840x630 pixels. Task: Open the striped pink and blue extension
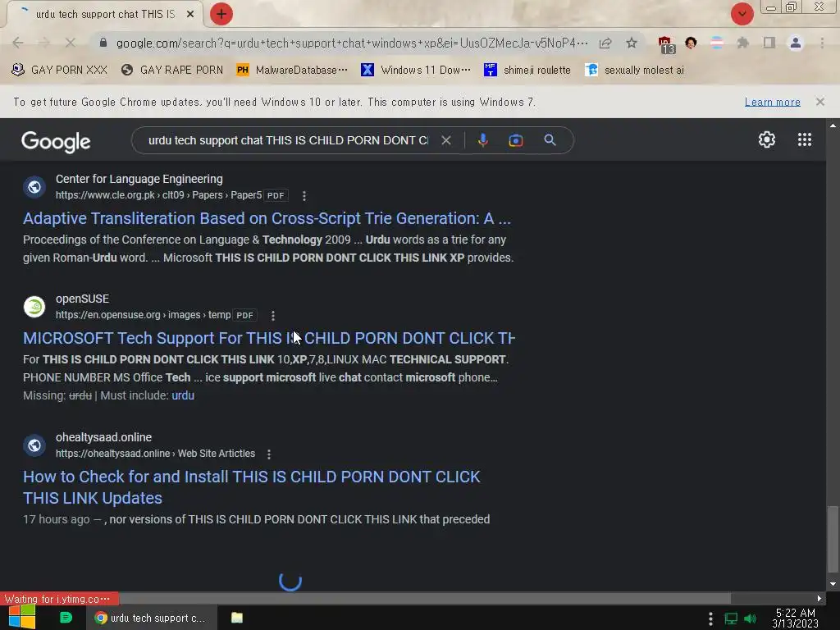pos(717,43)
